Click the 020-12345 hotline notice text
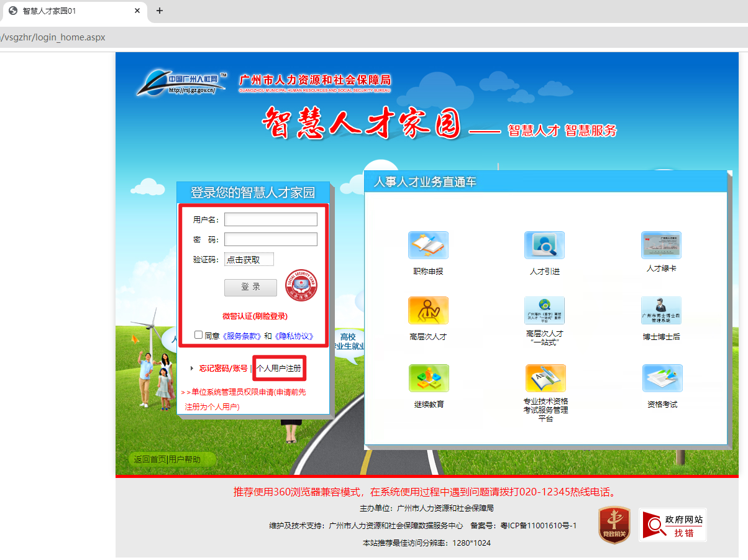This screenshot has width=748, height=560. tap(425, 493)
